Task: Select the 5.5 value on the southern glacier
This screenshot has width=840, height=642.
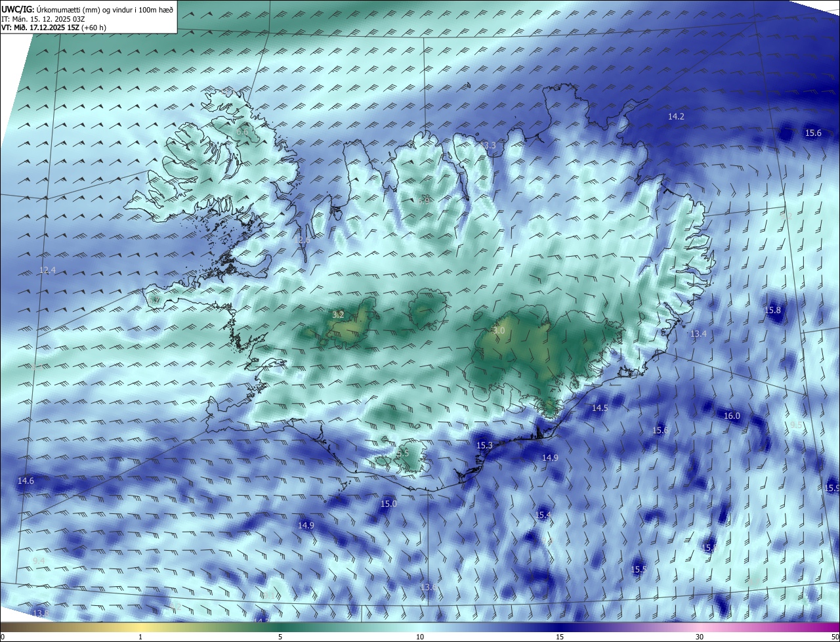Action: (402, 454)
